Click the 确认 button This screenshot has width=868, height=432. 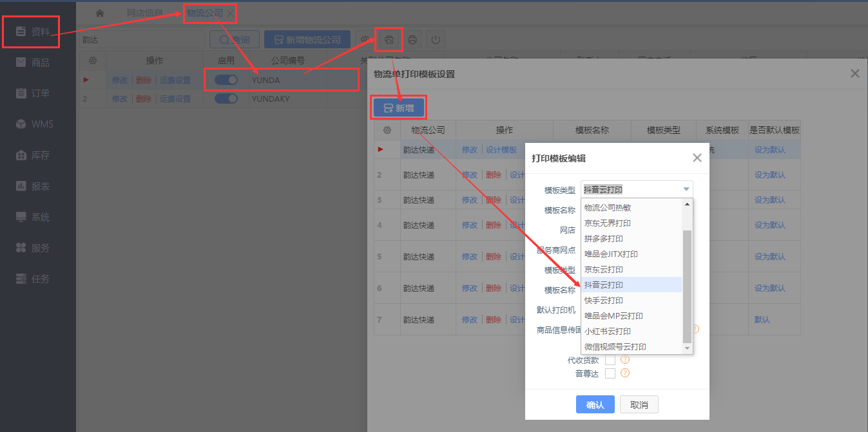click(x=595, y=404)
